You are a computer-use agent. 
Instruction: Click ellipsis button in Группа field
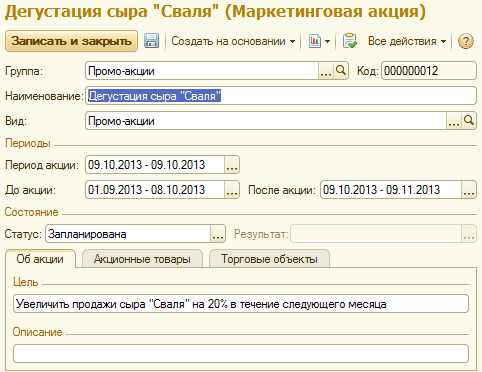(x=326, y=70)
